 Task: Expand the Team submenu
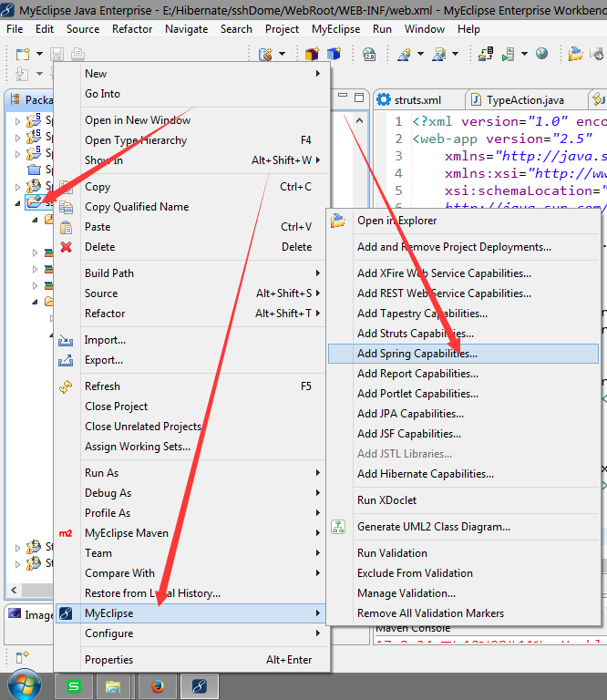pos(318,553)
